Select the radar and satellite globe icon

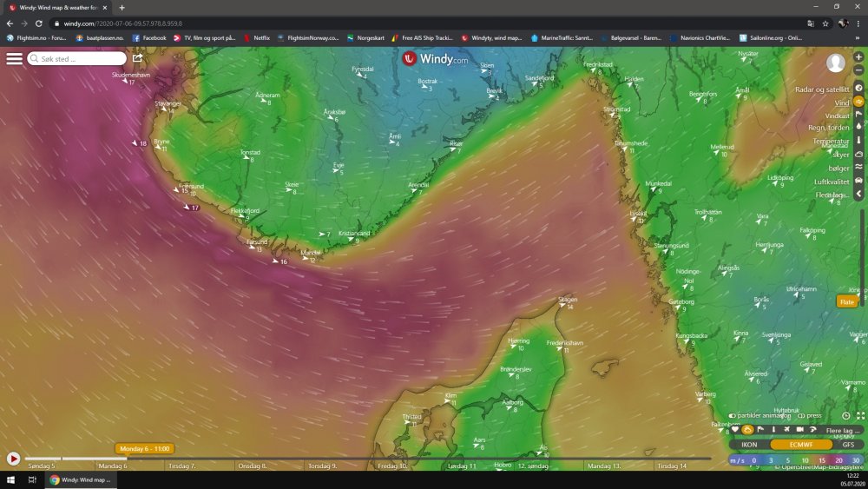pos(859,88)
